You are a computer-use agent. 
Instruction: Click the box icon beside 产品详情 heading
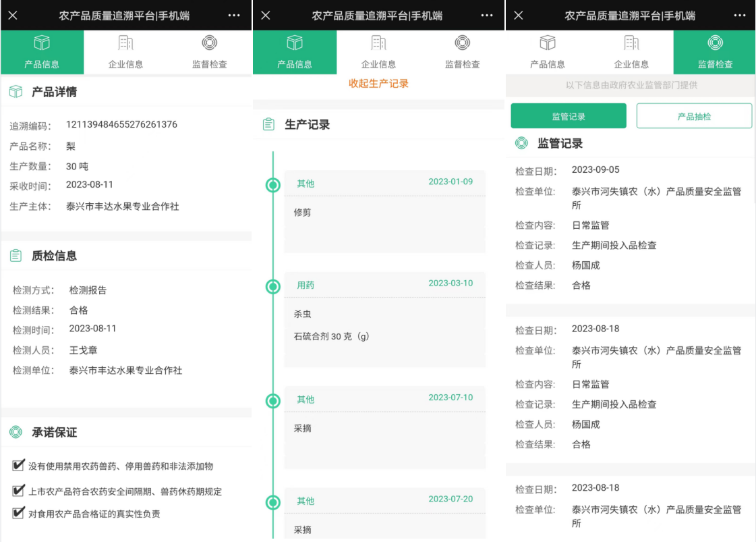[x=16, y=92]
